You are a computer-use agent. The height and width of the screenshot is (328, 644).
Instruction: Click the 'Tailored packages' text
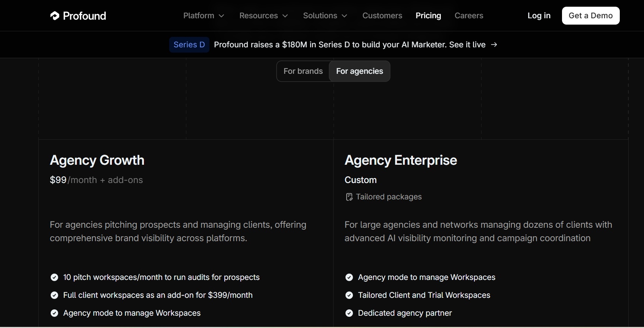pyautogui.click(x=389, y=197)
